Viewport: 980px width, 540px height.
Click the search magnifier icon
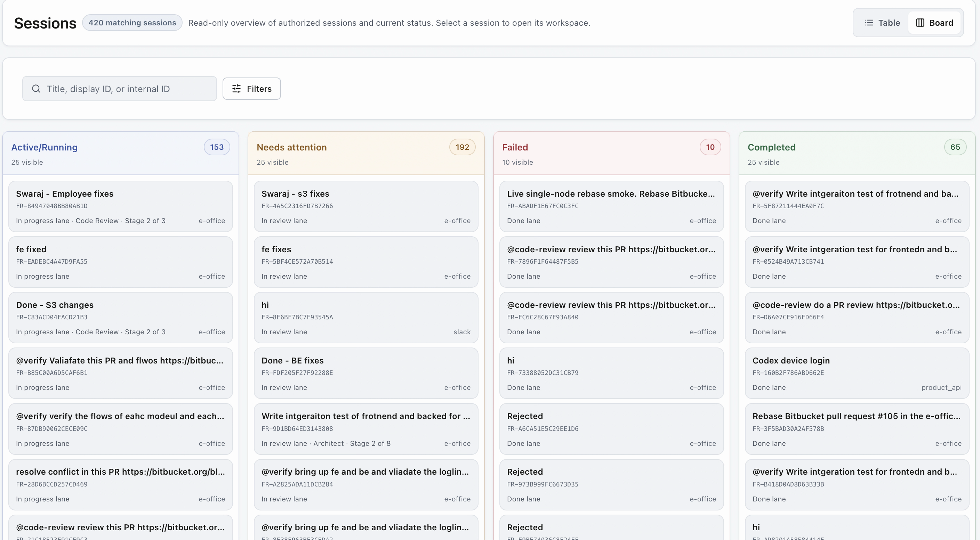tap(36, 89)
